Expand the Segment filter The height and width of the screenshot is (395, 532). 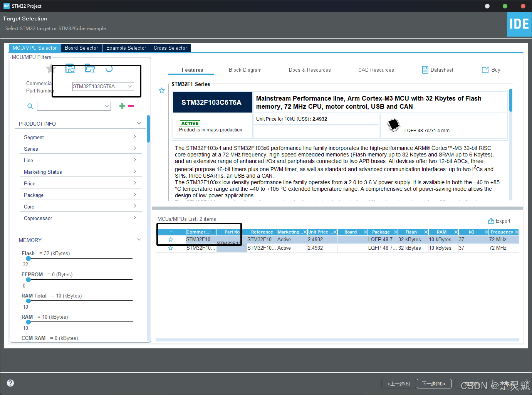[134, 137]
